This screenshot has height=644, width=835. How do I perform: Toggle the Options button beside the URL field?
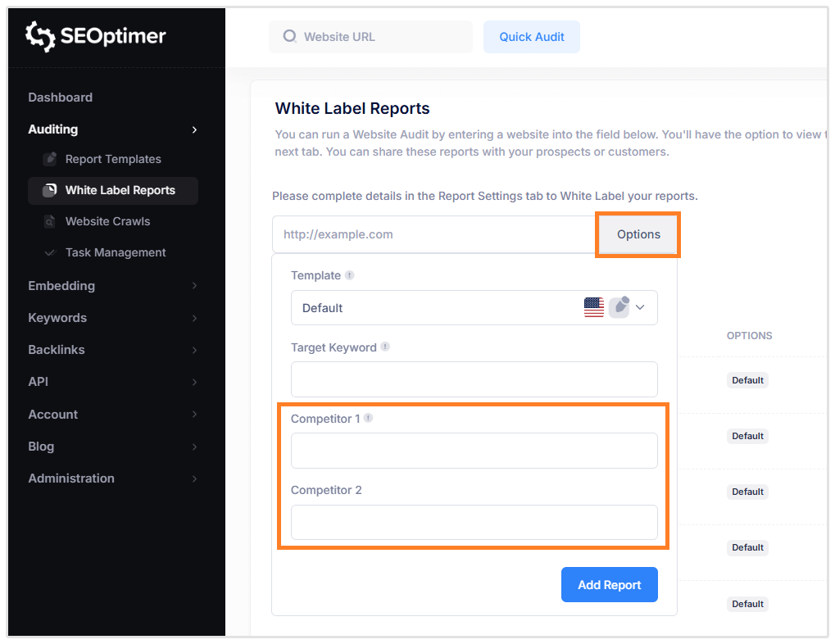click(638, 234)
